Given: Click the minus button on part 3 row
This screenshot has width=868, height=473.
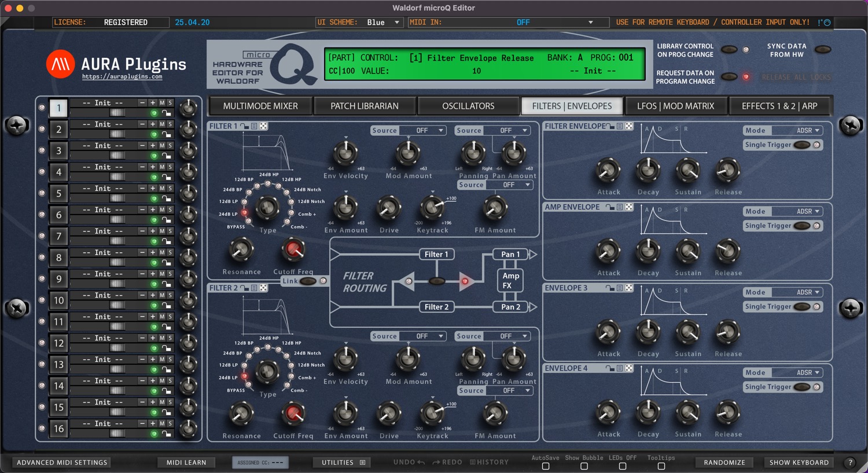Looking at the screenshot, I should point(142,146).
